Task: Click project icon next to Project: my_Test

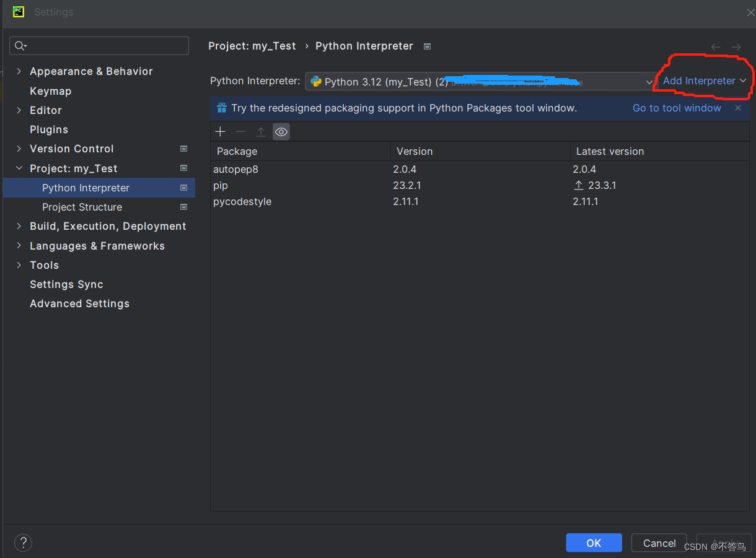Action: (x=183, y=168)
